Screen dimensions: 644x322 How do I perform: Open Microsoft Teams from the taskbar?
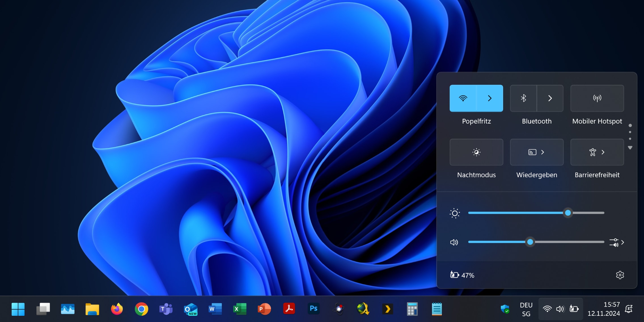166,309
